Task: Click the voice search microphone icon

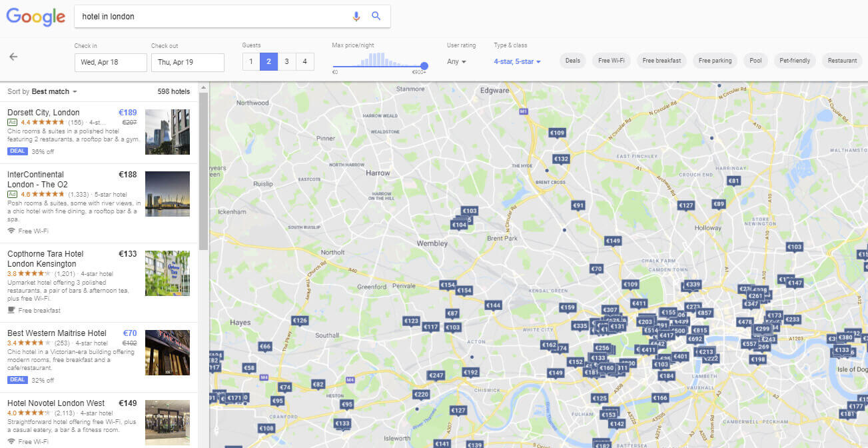Action: pyautogui.click(x=356, y=15)
